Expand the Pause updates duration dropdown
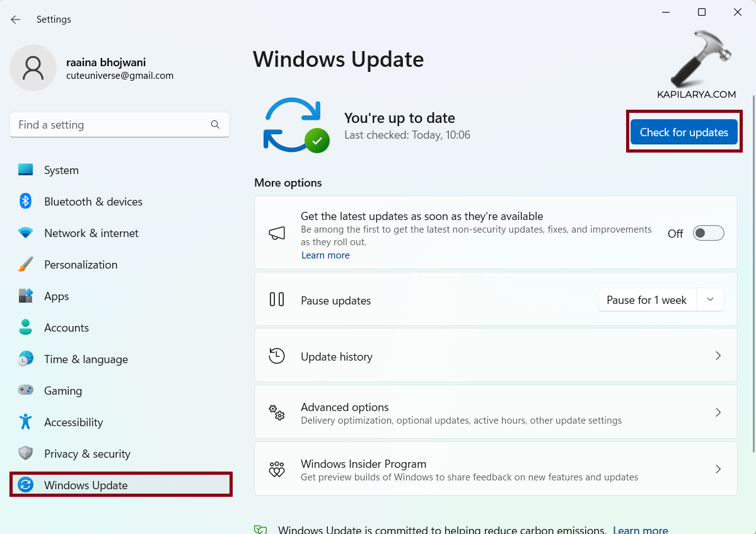This screenshot has height=534, width=756. [x=711, y=300]
